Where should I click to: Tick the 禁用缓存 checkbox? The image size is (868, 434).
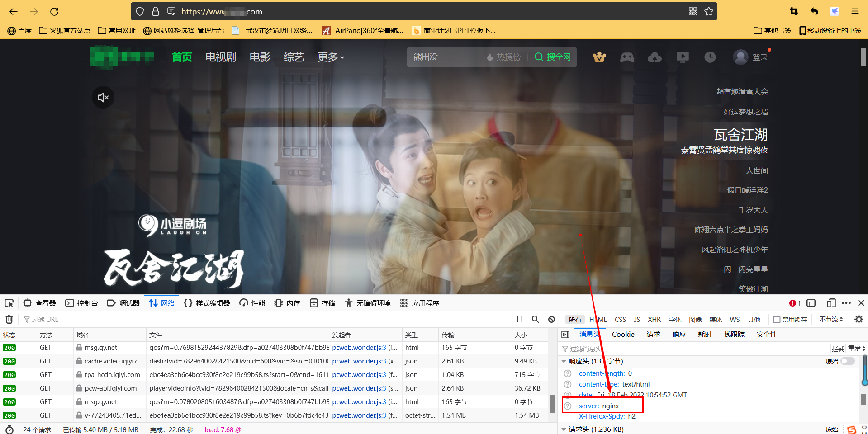pyautogui.click(x=777, y=320)
